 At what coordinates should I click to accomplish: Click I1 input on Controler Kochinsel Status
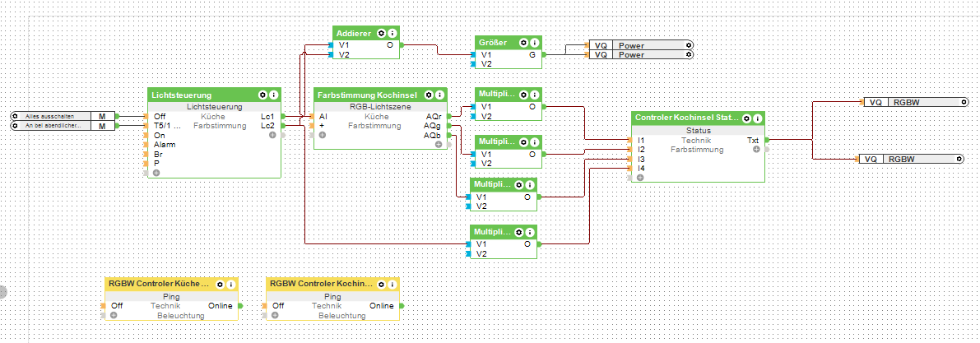(x=641, y=140)
